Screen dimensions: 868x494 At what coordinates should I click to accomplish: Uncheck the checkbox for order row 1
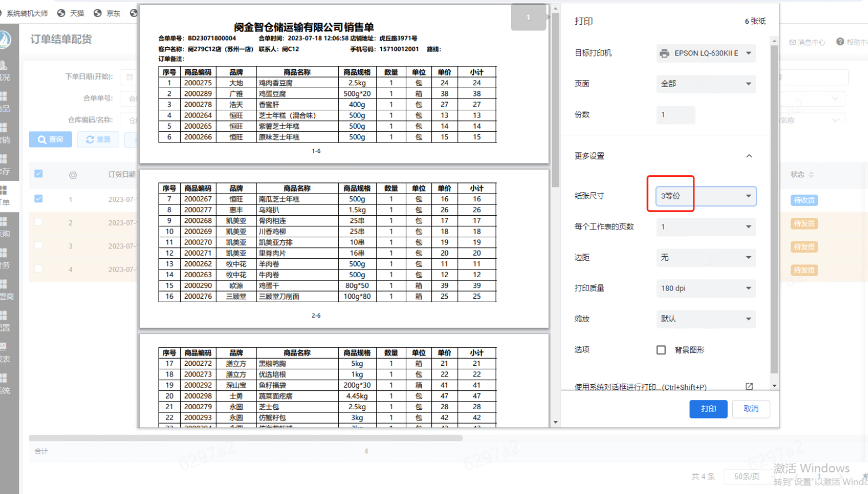[x=38, y=198]
